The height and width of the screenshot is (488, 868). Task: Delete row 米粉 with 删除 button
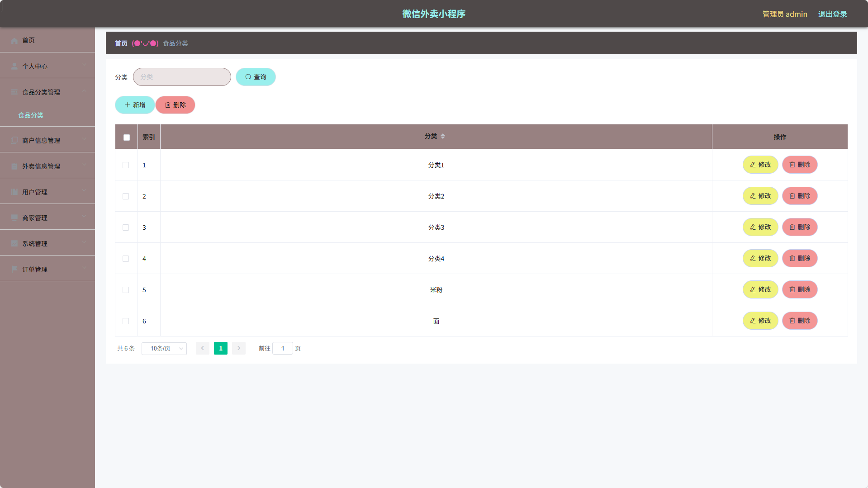[800, 289]
